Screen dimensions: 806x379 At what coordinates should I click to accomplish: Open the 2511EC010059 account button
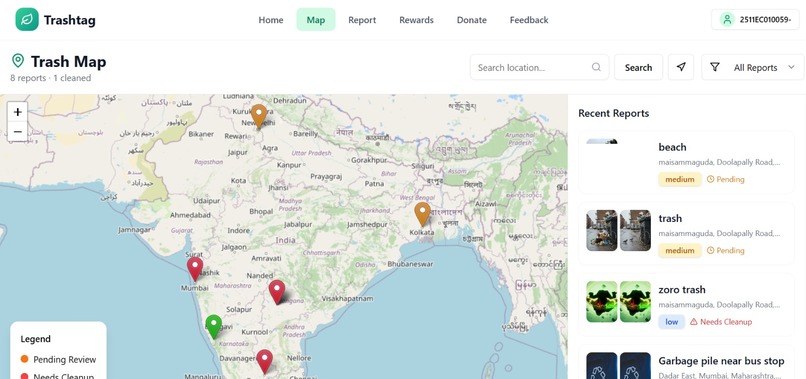pos(756,20)
